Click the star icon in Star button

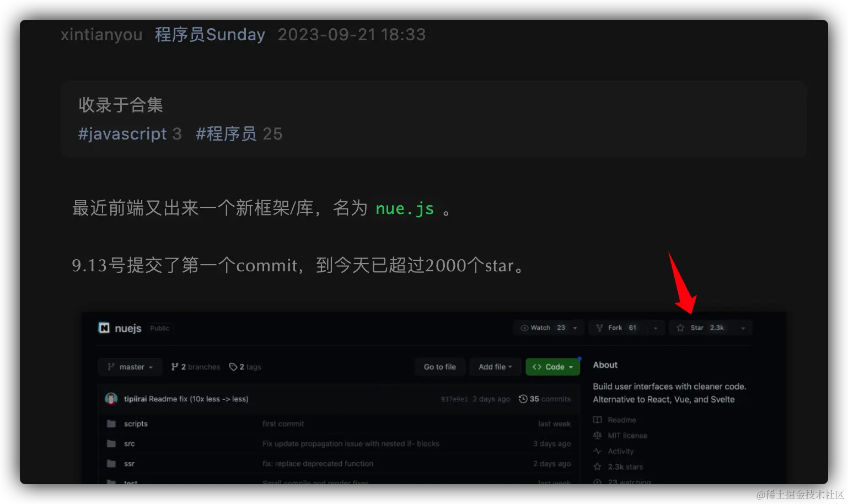[x=680, y=328]
